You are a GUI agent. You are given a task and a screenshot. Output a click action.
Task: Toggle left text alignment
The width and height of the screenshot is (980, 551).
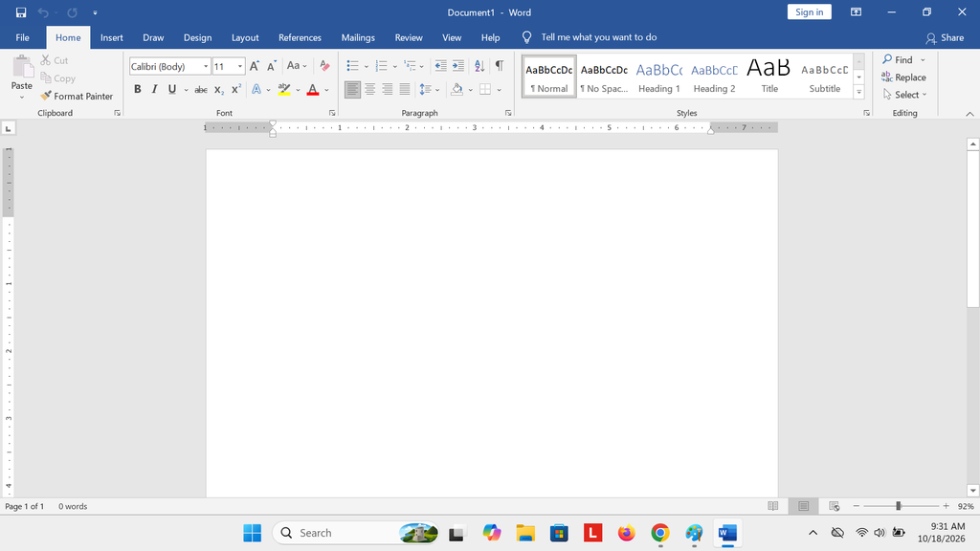click(352, 89)
